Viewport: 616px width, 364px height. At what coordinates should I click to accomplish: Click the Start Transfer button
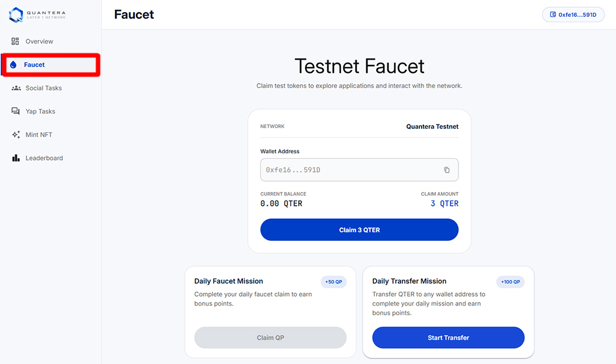tap(448, 338)
